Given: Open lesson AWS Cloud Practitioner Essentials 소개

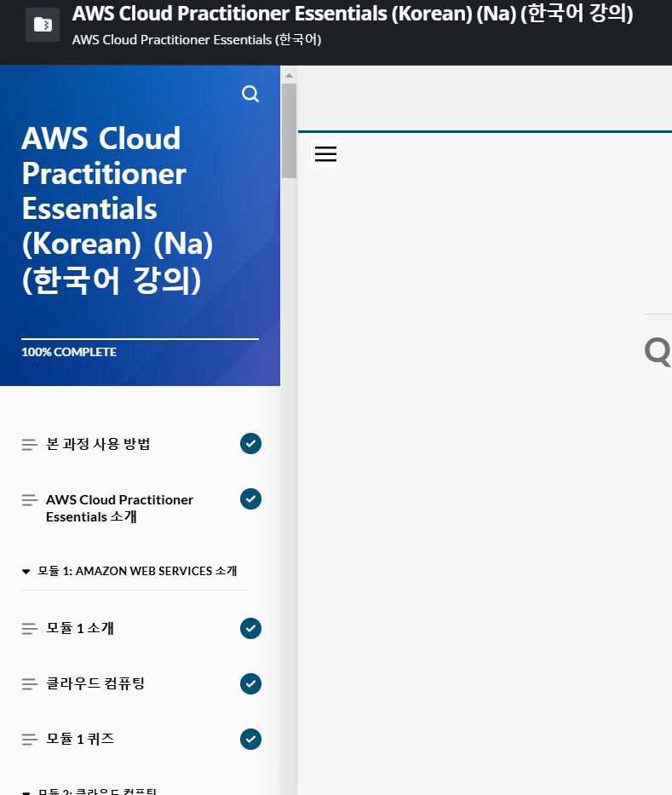Looking at the screenshot, I should click(x=119, y=508).
